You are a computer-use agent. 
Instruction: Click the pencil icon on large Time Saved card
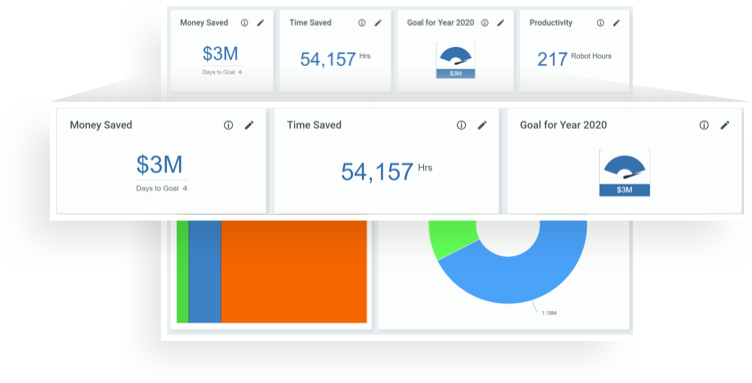pyautogui.click(x=482, y=125)
